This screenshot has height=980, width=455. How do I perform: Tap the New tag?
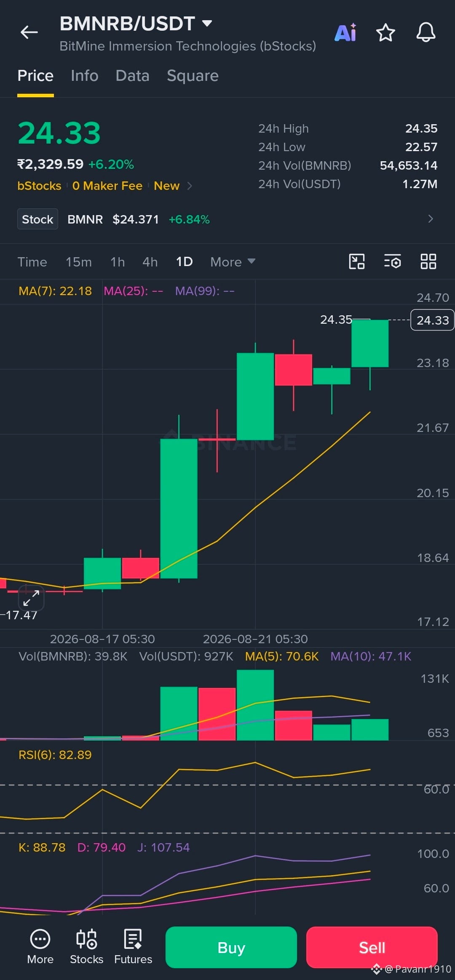(x=167, y=186)
